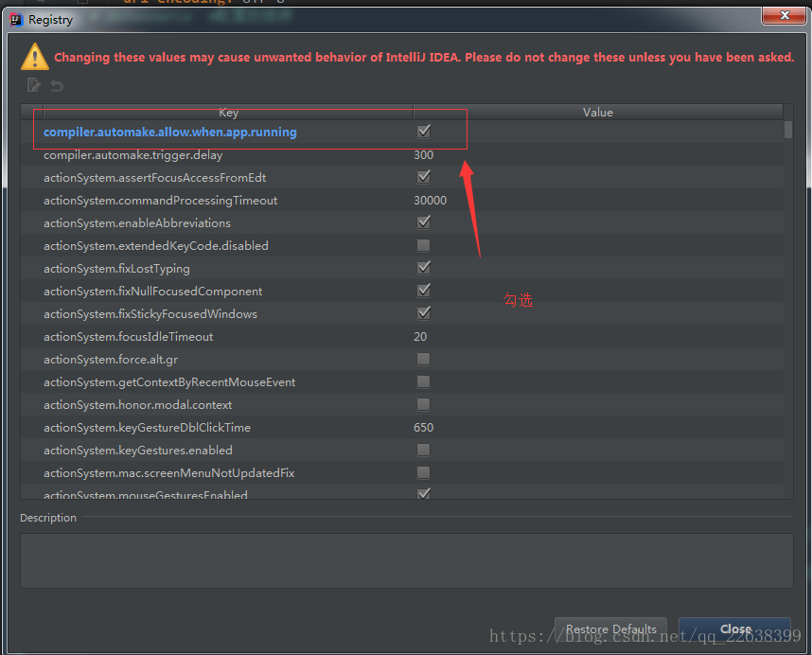Toggle actionSystem.fixStickyFocusedWindows checkbox
This screenshot has height=655, width=812.
(x=424, y=313)
